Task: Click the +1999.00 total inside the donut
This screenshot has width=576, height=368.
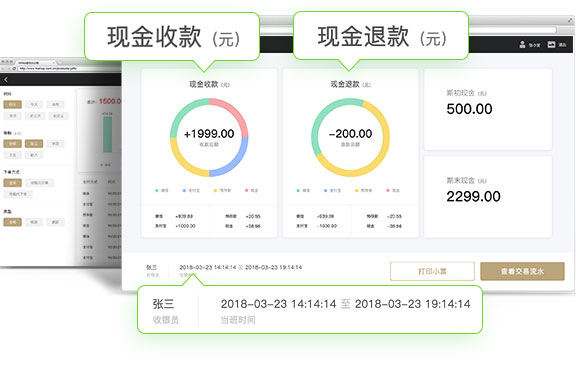Action: click(x=209, y=134)
